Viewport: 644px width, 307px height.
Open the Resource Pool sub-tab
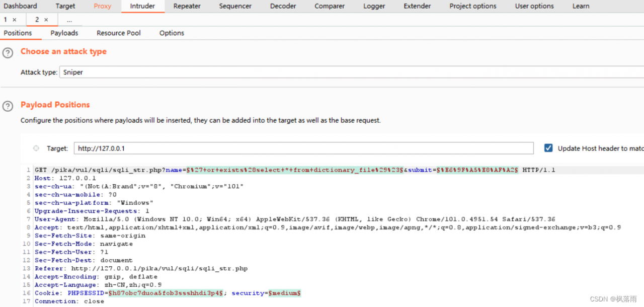pyautogui.click(x=119, y=33)
